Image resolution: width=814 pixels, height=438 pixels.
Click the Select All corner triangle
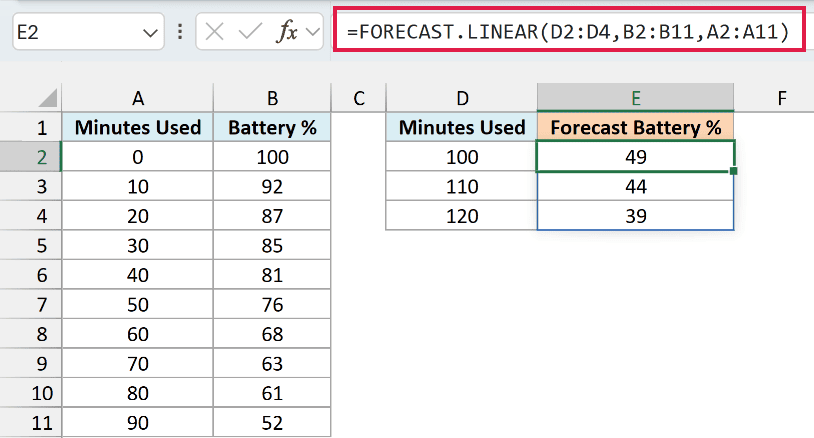click(48, 98)
